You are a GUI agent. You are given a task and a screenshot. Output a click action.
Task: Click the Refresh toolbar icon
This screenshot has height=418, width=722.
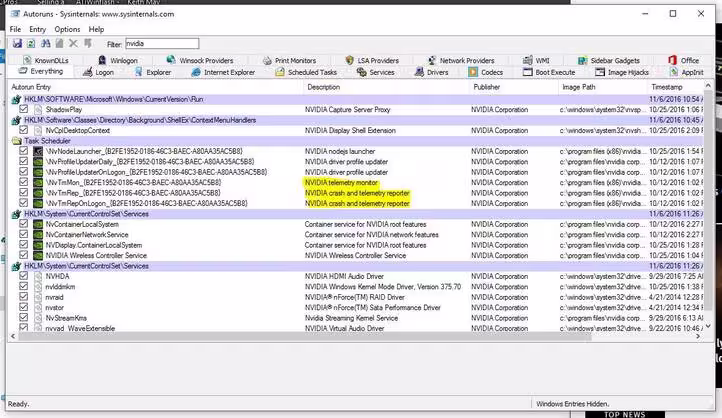click(31, 44)
